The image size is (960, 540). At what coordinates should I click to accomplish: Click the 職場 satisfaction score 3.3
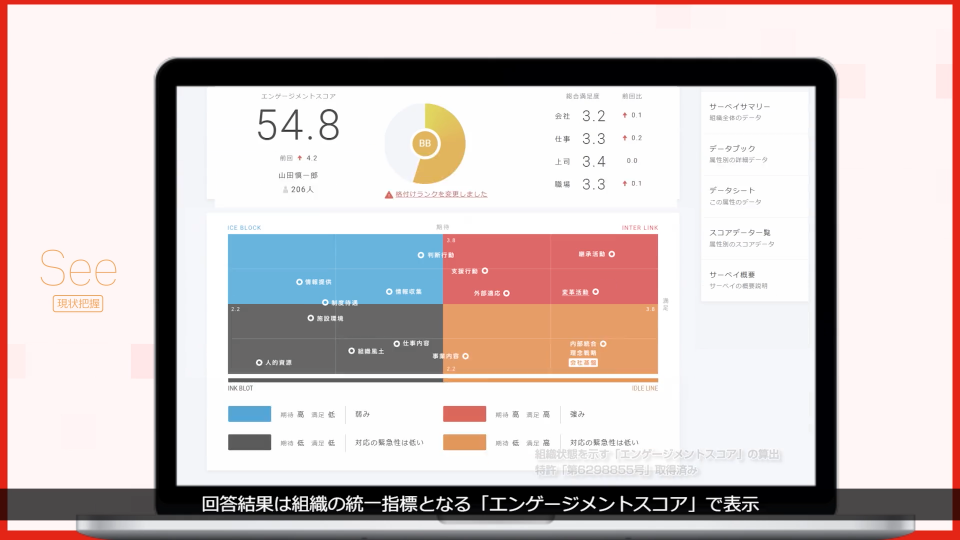pyautogui.click(x=593, y=184)
